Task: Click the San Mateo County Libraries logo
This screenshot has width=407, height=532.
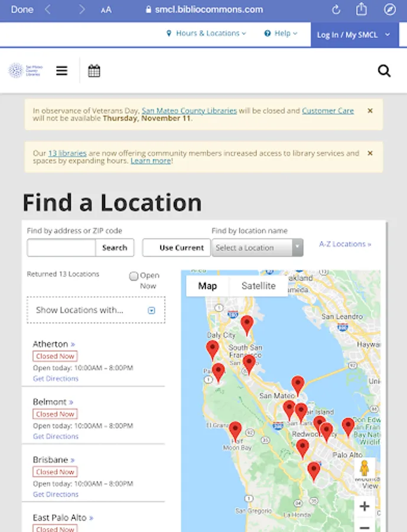Action: pyautogui.click(x=25, y=70)
